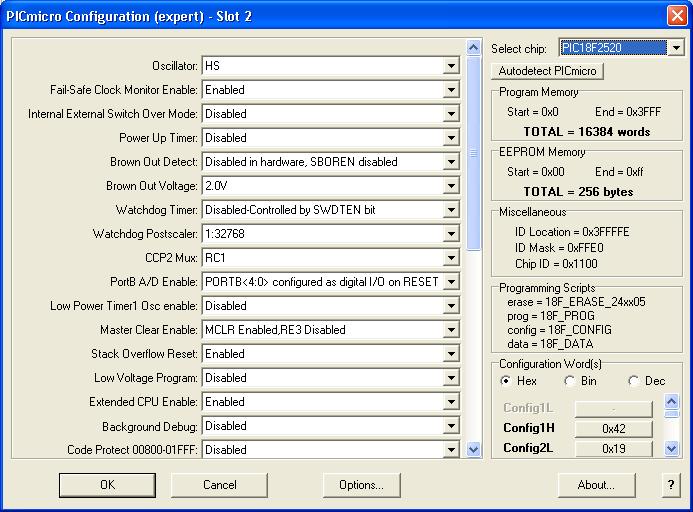Open the Oscillator dropdown

click(x=452, y=66)
